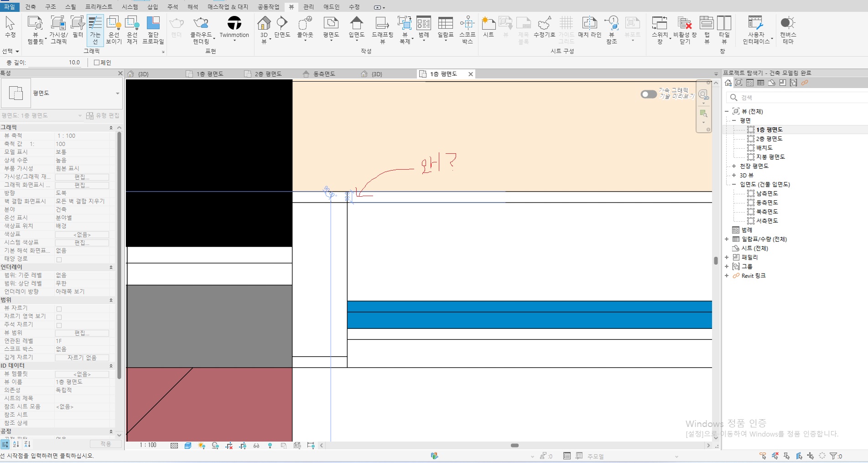Switch to 주석 (Annotate) ribbon tab

pos(172,7)
